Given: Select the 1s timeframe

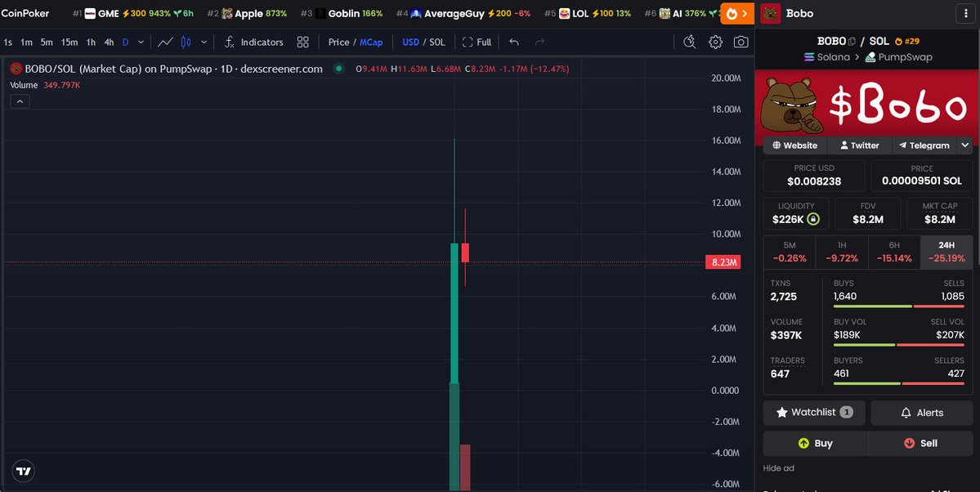Looking at the screenshot, I should 7,42.
